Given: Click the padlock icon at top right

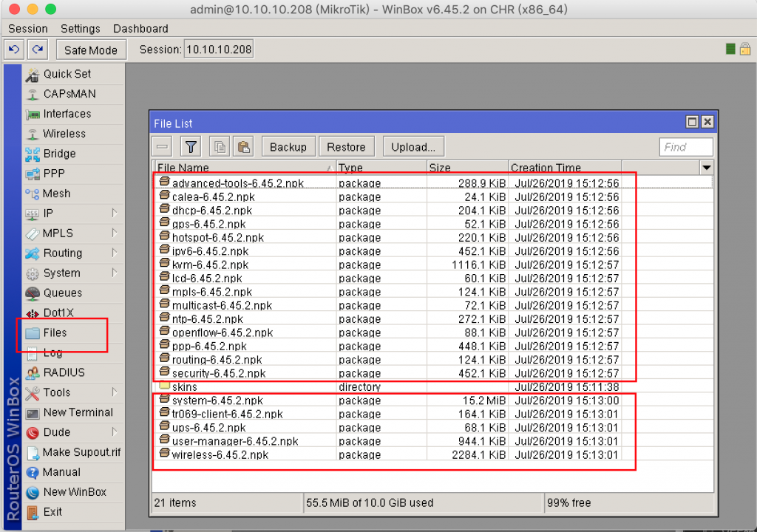Looking at the screenshot, I should point(745,49).
